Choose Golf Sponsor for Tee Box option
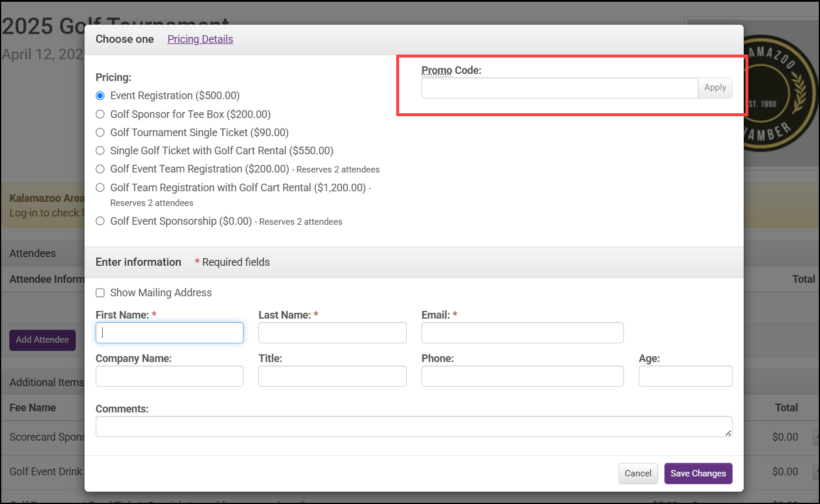820x504 pixels. coord(100,114)
